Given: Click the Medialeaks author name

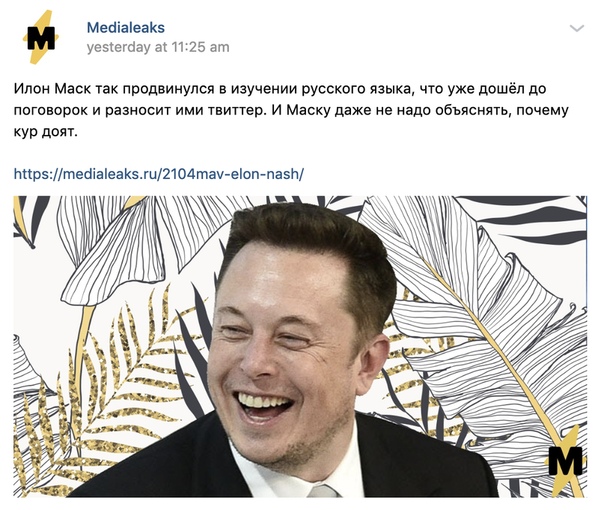Looking at the screenshot, I should tap(126, 27).
